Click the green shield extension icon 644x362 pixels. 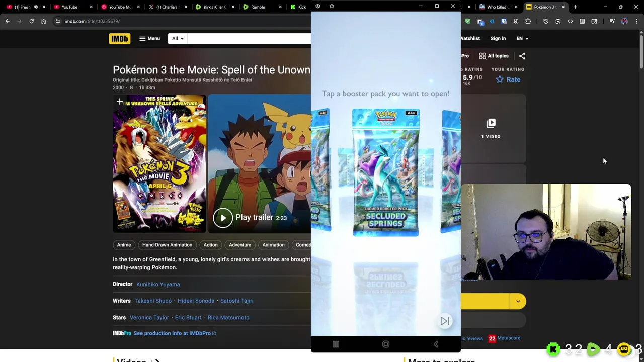point(467,21)
